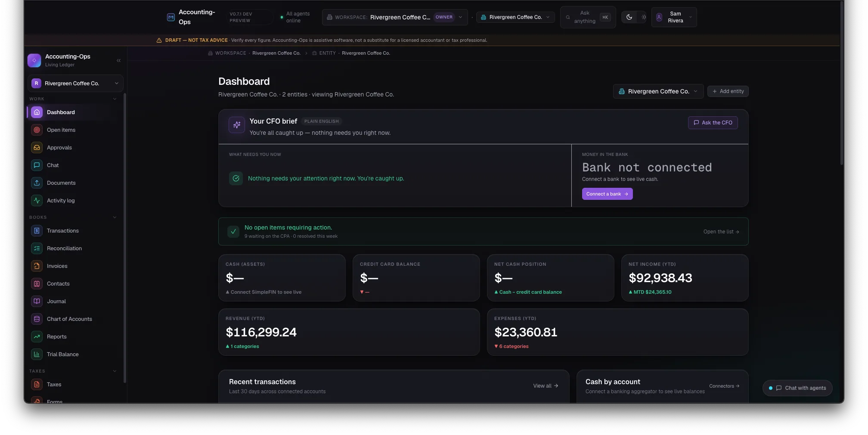Click the green check icon beside 'Nothing needs your attention'
The height and width of the screenshot is (435, 868).
click(x=236, y=178)
